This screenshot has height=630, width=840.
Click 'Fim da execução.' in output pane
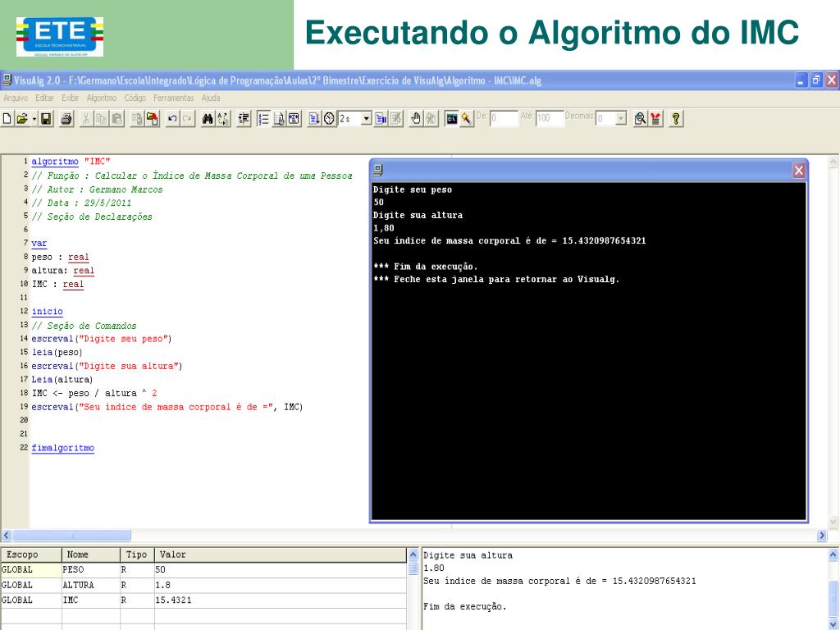[x=464, y=606]
